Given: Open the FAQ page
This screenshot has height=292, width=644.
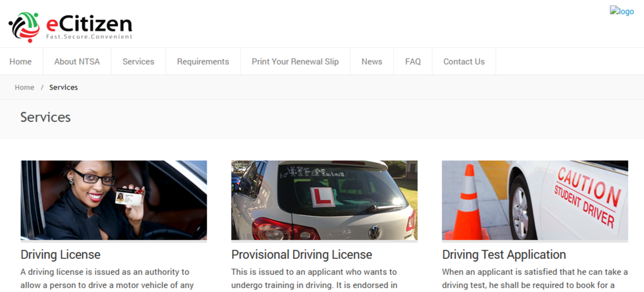Looking at the screenshot, I should pos(413,61).
